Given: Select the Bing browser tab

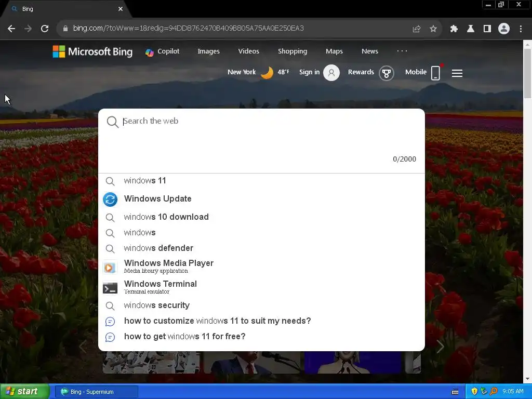Looking at the screenshot, I should click(x=66, y=9).
